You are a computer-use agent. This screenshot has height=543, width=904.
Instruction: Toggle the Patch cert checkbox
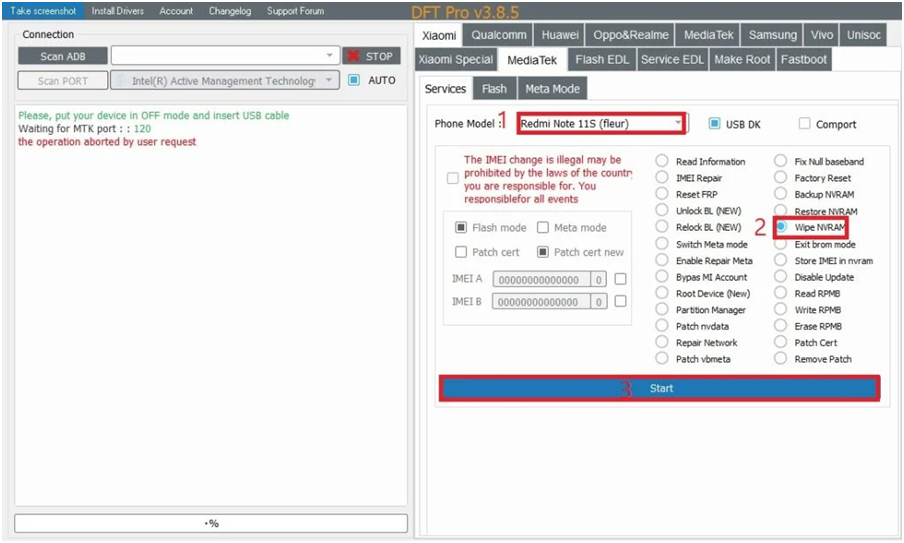[x=461, y=252]
